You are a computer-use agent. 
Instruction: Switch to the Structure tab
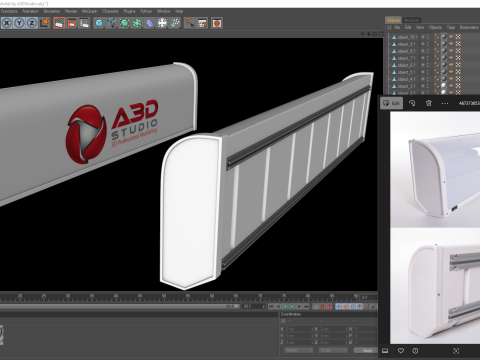point(412,20)
